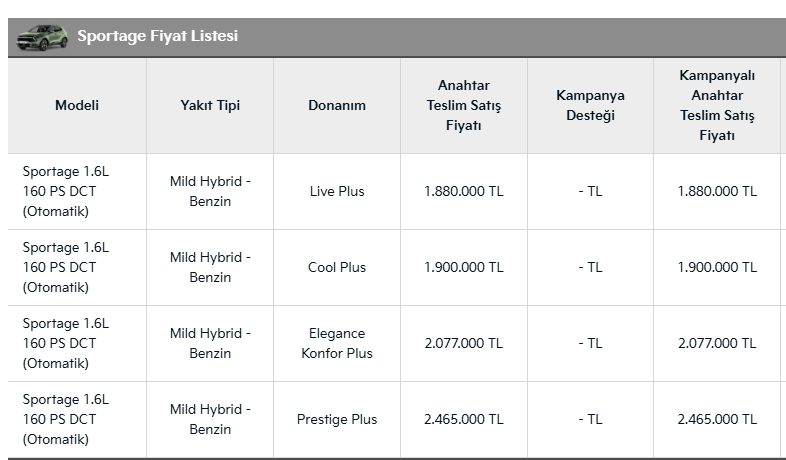This screenshot has height=460, width=786.
Task: Click the 1.900.000 TL list price
Action: (463, 267)
